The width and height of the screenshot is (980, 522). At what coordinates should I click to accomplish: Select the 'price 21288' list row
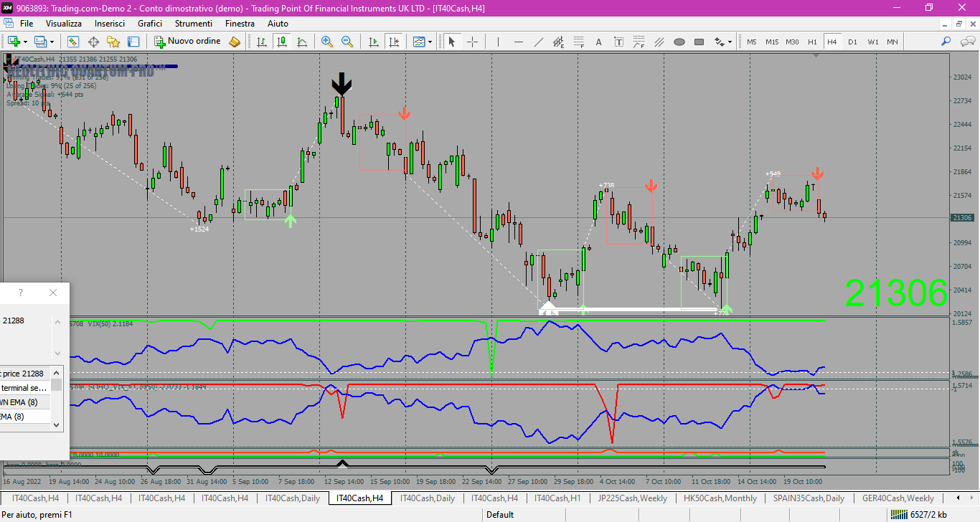coord(27,374)
